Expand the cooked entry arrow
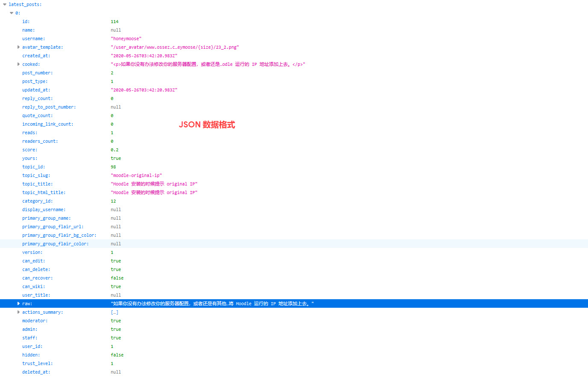Screen dimensions: 588x377 tap(18, 64)
